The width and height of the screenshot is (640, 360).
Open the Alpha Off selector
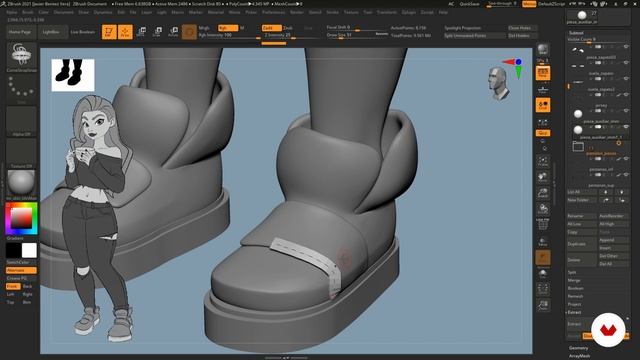pyautogui.click(x=22, y=121)
